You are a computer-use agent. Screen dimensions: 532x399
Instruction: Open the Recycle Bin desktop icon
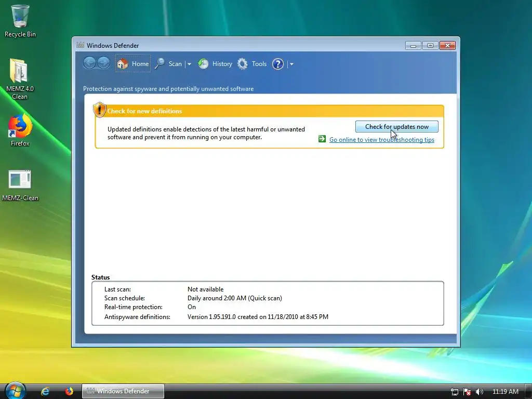point(20,20)
